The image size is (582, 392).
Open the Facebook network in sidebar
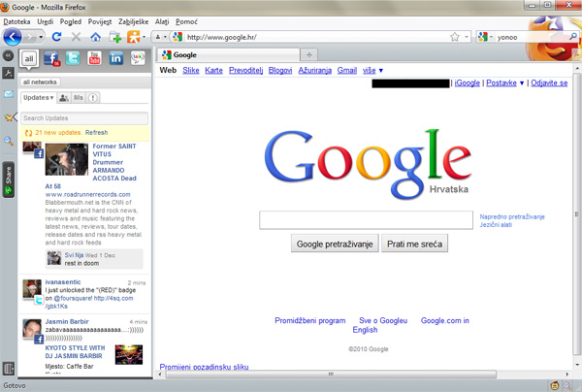pyautogui.click(x=51, y=59)
